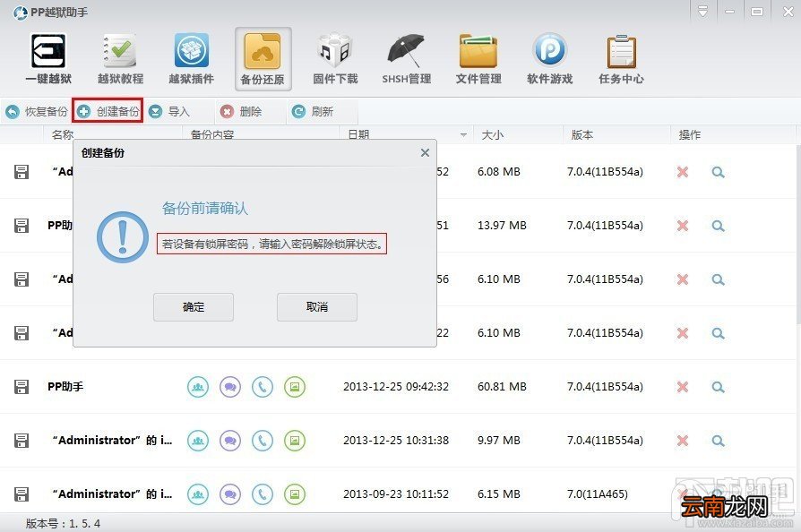Delete the 6.08 MB backup row

[x=683, y=172]
